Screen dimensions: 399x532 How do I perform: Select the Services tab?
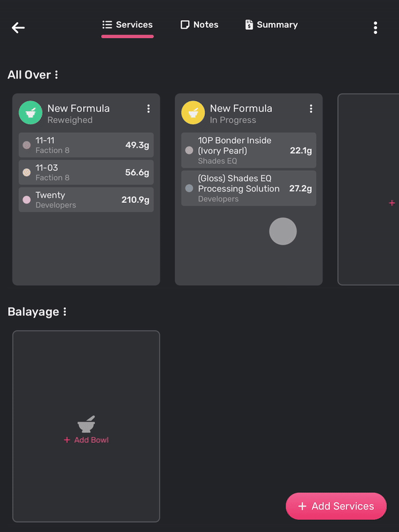[128, 25]
